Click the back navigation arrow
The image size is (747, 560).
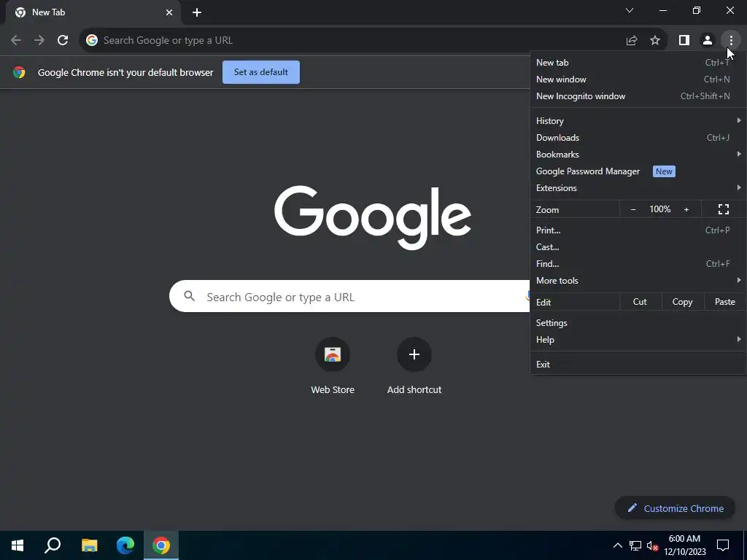pyautogui.click(x=16, y=40)
